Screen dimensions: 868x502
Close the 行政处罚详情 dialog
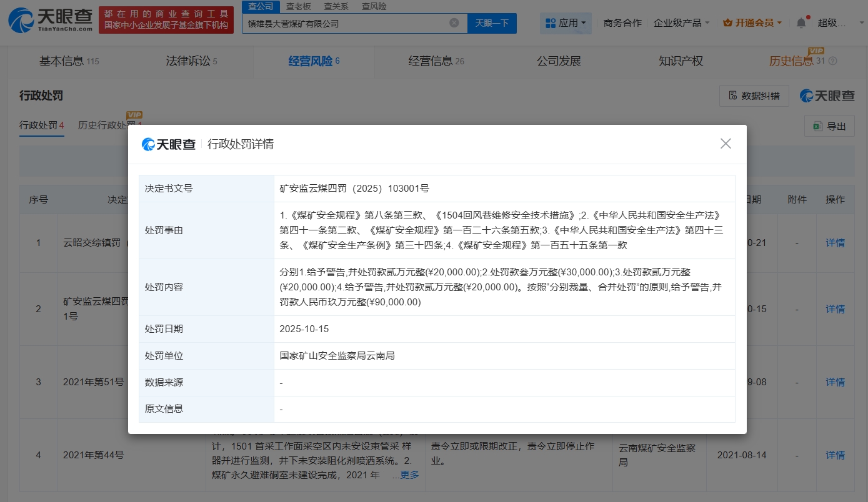point(726,144)
